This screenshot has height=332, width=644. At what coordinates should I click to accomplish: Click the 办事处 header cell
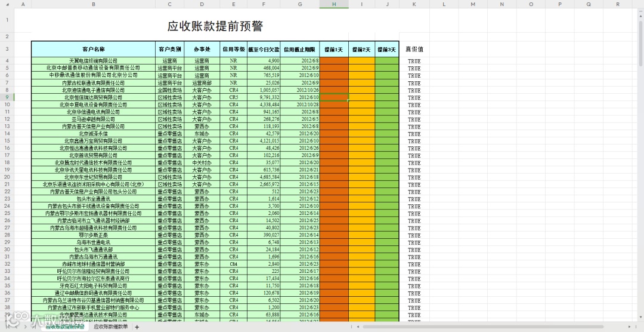202,50
